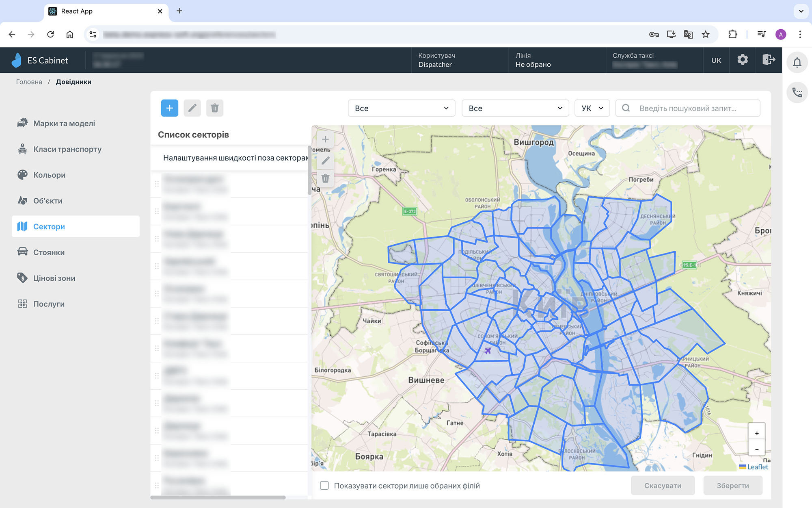Image resolution: width=812 pixels, height=508 pixels.
Task: Click the Користувач Dispatcher header block
Action: pos(460,60)
